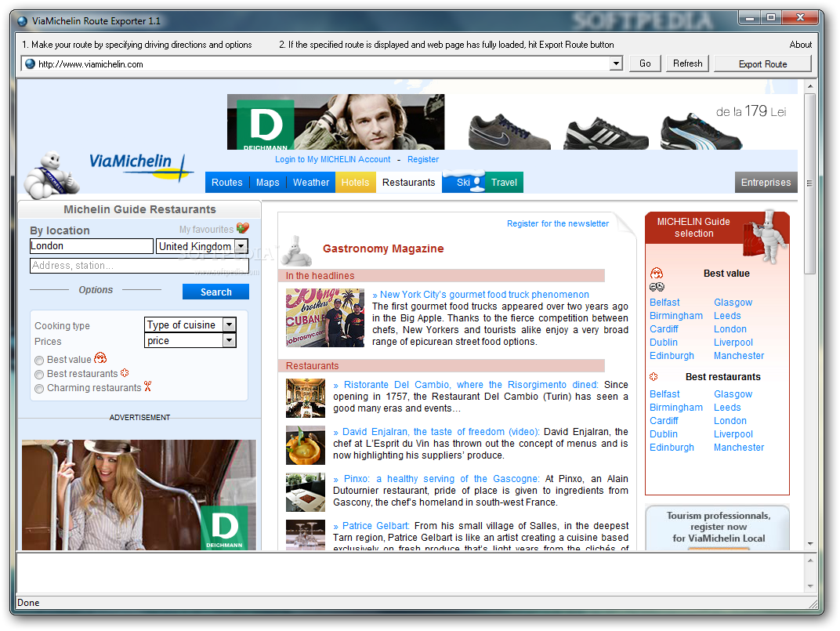This screenshot has width=840, height=631.
Task: Click the Best restaurants star icon
Action: (x=125, y=372)
